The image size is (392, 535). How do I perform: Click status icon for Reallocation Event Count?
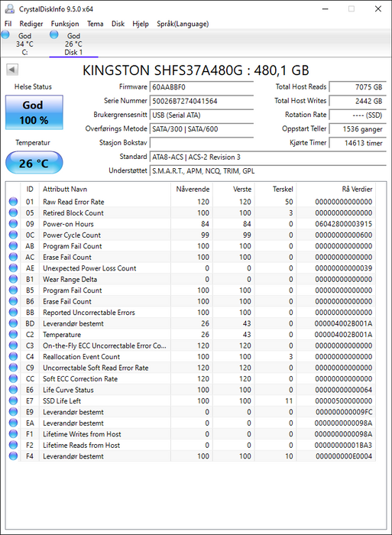13,357
